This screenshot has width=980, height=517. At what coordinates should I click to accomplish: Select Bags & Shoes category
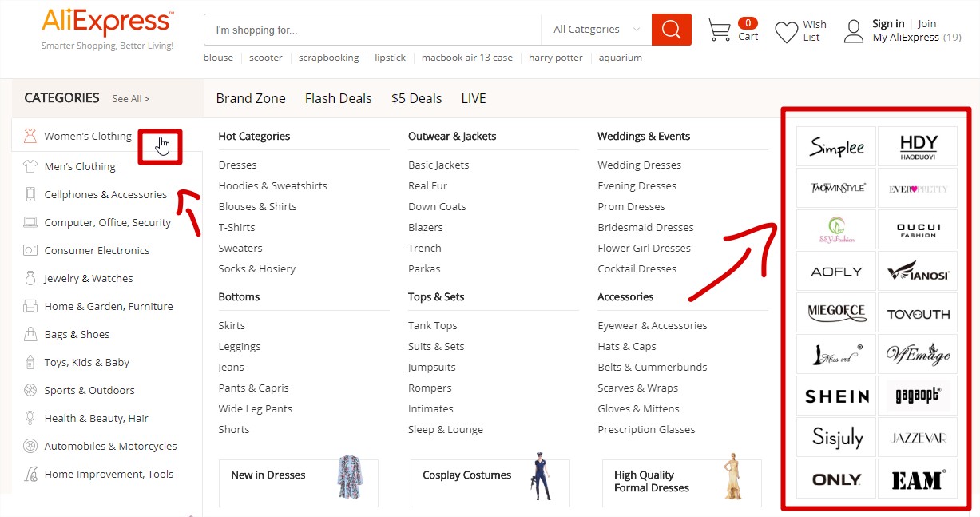(x=77, y=334)
